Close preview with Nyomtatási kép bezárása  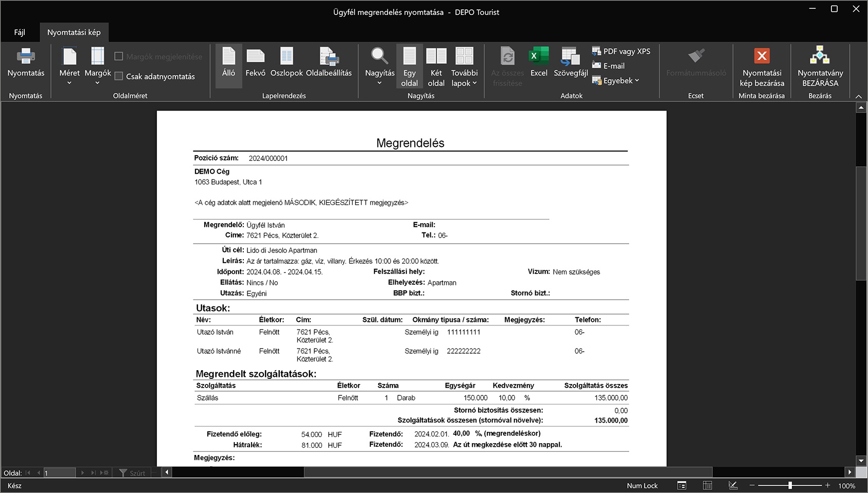tap(761, 57)
